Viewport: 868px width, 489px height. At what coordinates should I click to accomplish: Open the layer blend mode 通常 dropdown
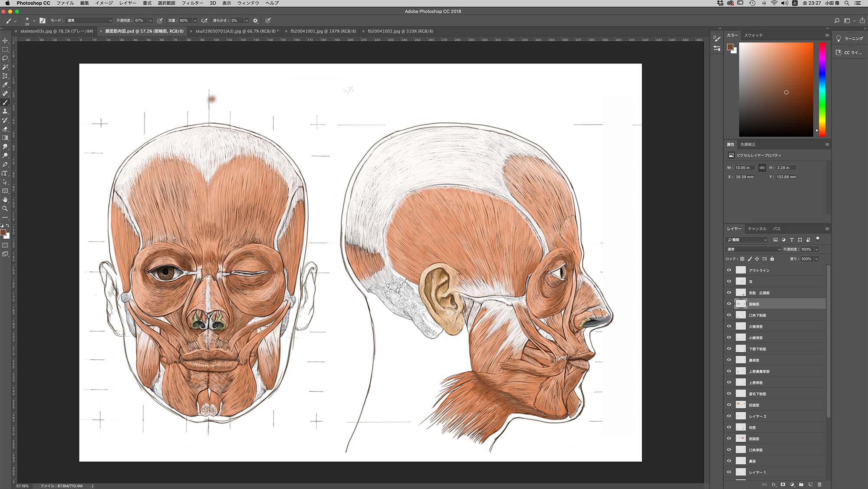point(753,249)
